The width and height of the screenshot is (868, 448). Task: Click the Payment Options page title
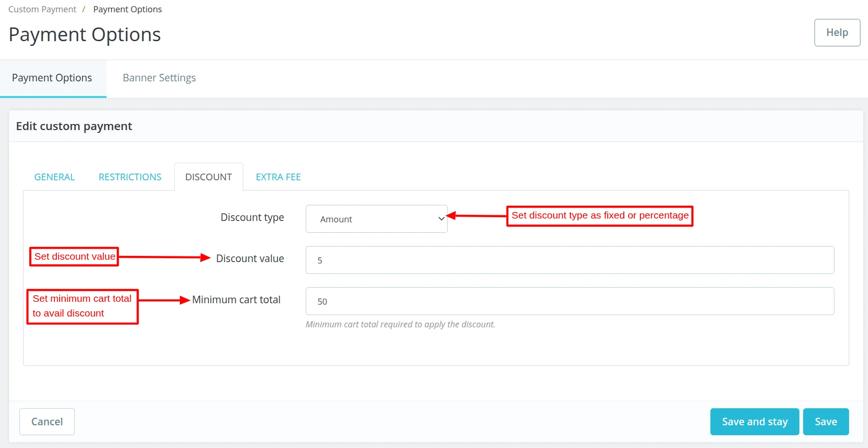tap(85, 35)
